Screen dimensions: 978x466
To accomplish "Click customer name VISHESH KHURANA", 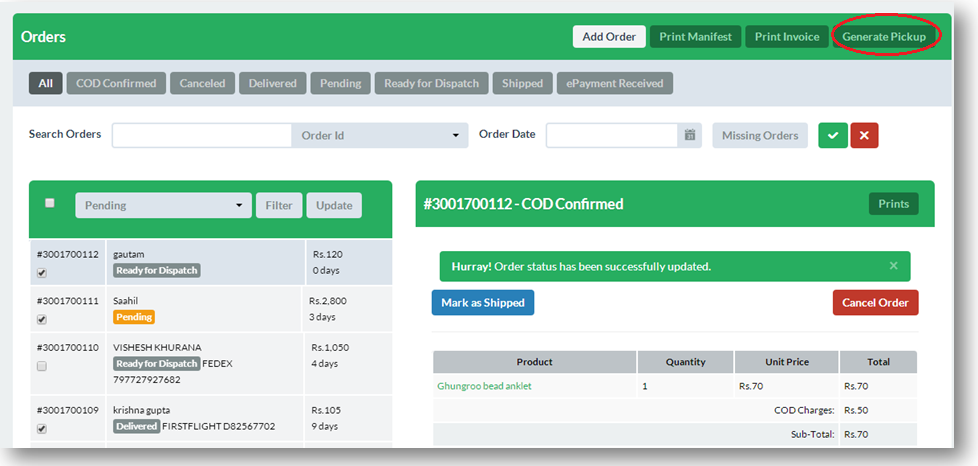I will [x=157, y=347].
